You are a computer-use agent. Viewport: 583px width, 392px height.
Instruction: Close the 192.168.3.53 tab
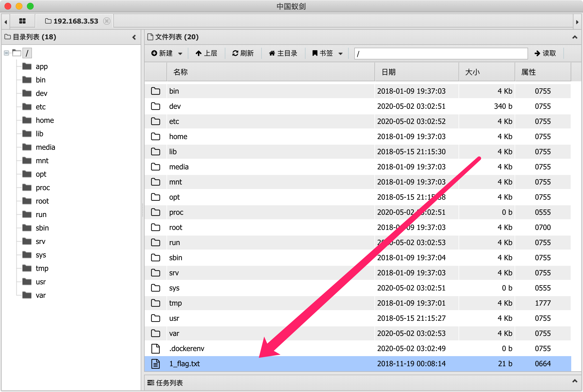107,21
